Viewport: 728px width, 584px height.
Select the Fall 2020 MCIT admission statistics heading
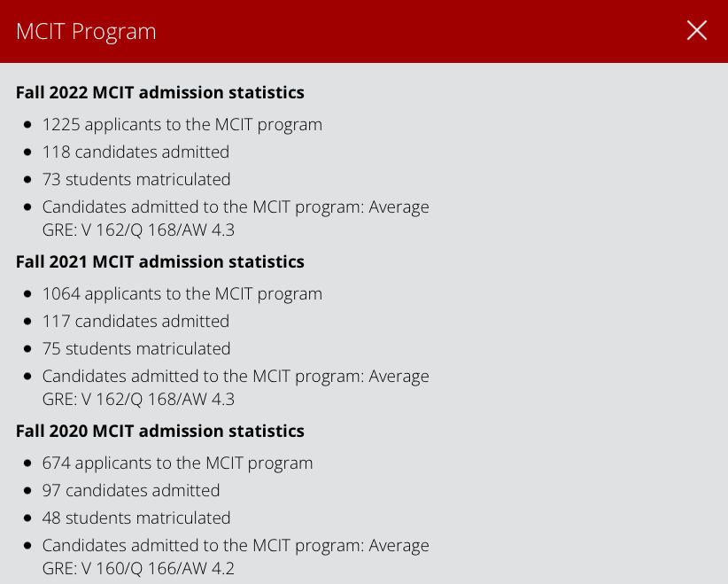point(159,431)
